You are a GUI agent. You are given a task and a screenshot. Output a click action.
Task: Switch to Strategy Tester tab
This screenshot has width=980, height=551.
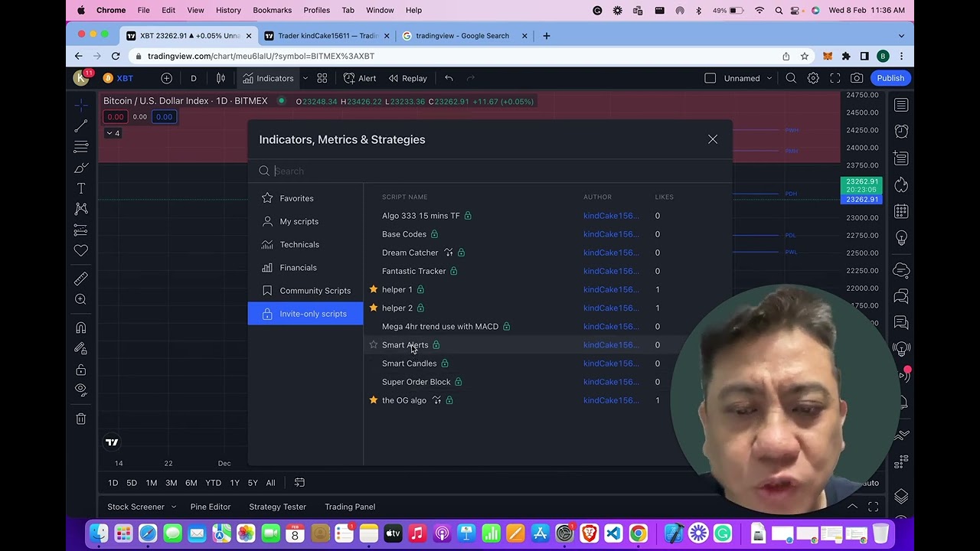pyautogui.click(x=277, y=507)
